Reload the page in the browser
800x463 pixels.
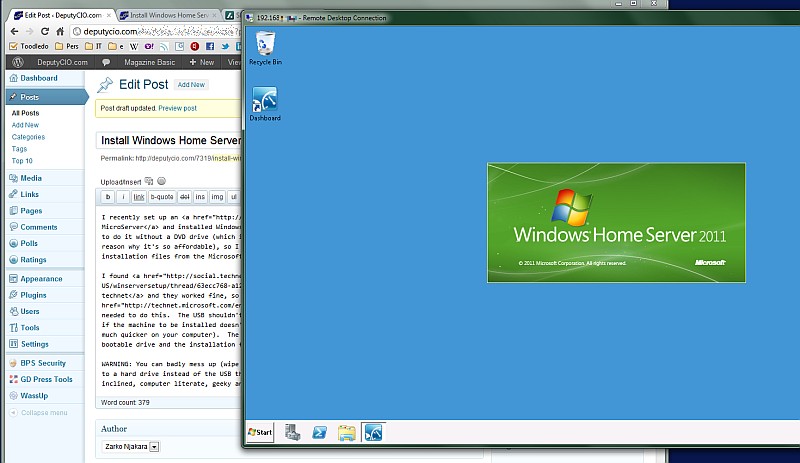click(44, 31)
